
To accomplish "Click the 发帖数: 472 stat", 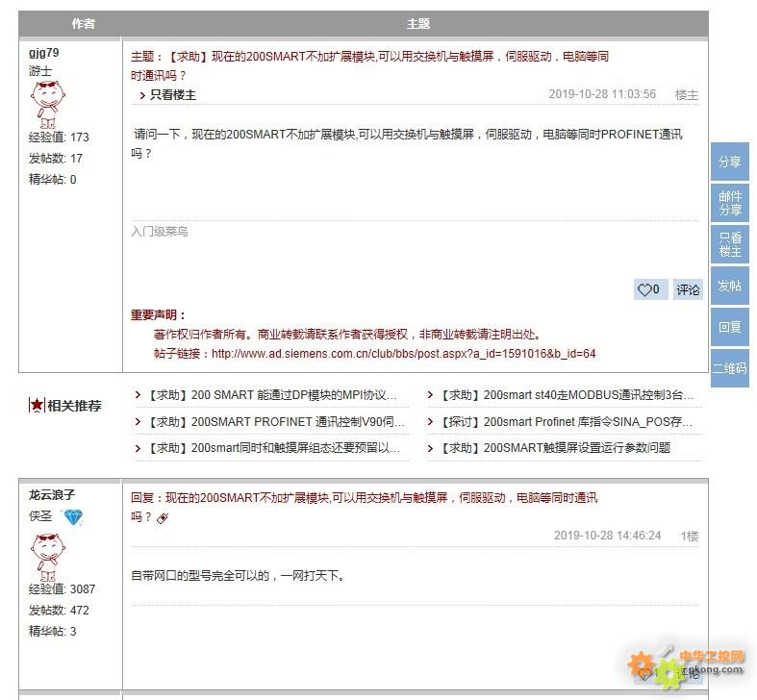I will pos(59,611).
